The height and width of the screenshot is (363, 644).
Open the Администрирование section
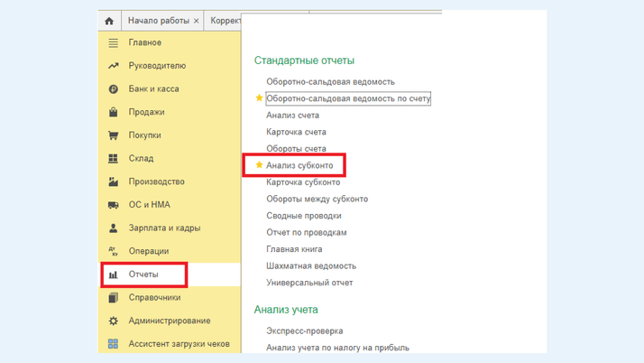pyautogui.click(x=170, y=321)
